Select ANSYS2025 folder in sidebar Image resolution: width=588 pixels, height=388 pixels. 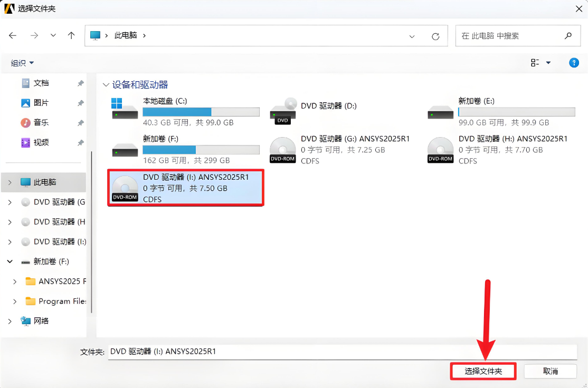(56, 282)
